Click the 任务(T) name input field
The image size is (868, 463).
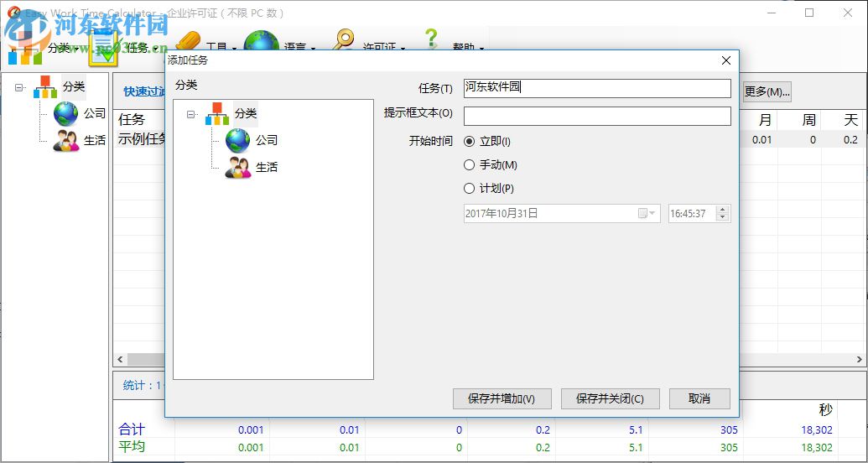coord(597,88)
